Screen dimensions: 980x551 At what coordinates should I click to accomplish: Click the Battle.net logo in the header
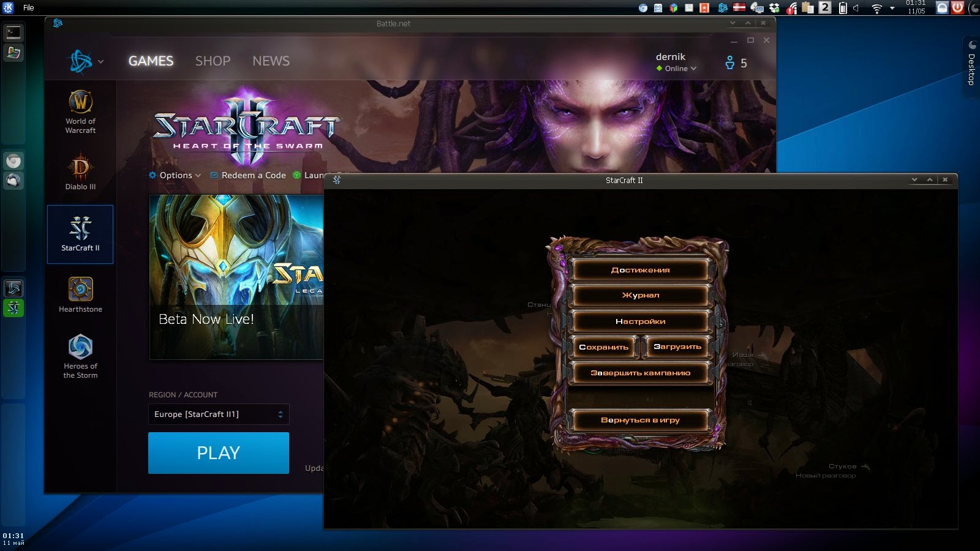[x=80, y=61]
